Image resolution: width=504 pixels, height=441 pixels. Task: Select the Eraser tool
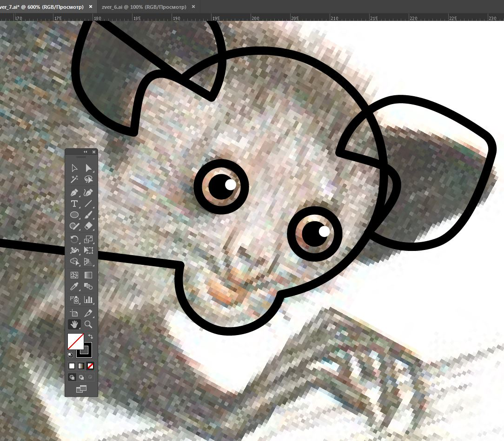[88, 226]
